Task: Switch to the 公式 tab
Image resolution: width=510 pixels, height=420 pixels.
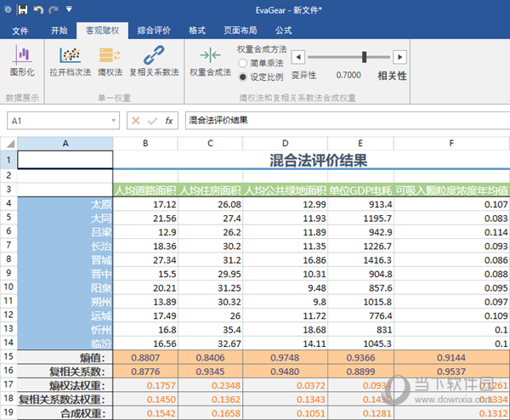Action: tap(284, 31)
